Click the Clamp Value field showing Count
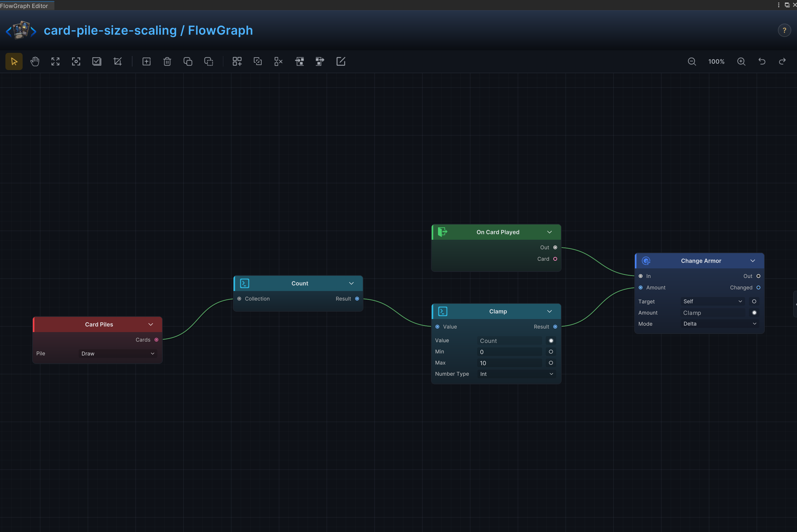This screenshot has width=797, height=532. click(509, 341)
